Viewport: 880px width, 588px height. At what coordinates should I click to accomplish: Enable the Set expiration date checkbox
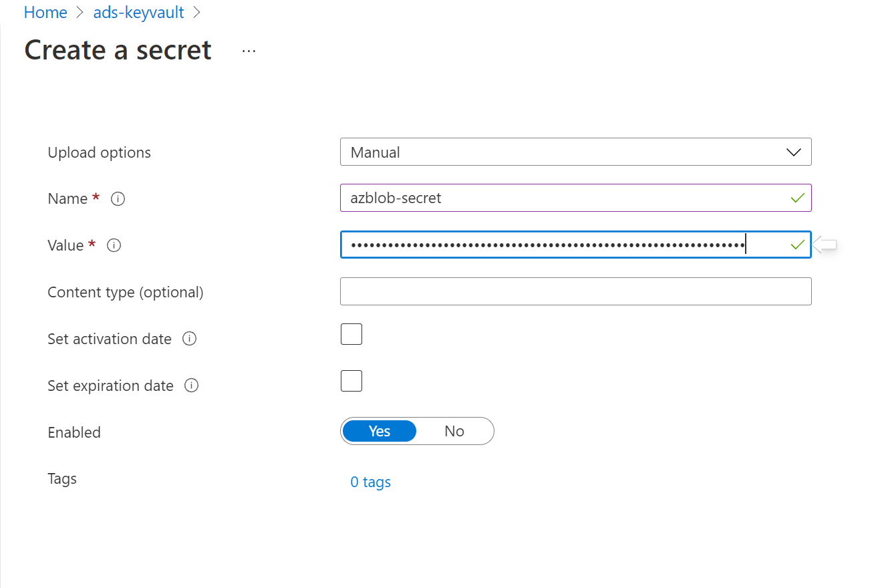click(x=351, y=381)
